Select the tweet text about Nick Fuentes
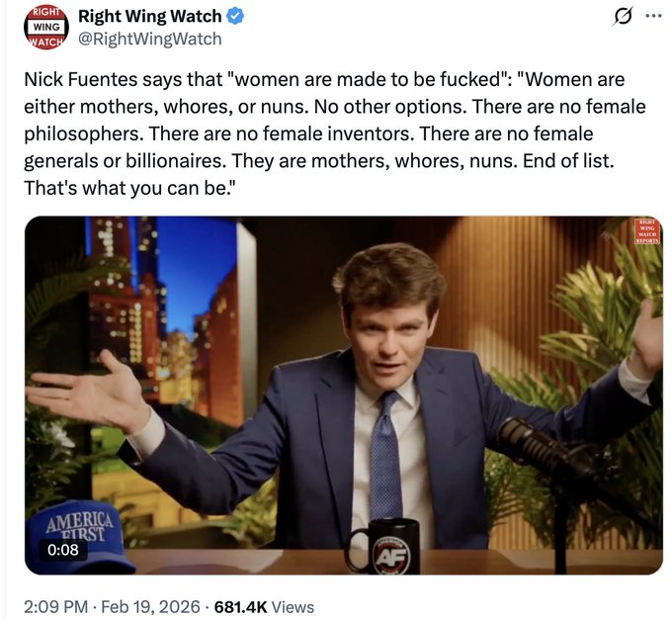 tap(334, 133)
